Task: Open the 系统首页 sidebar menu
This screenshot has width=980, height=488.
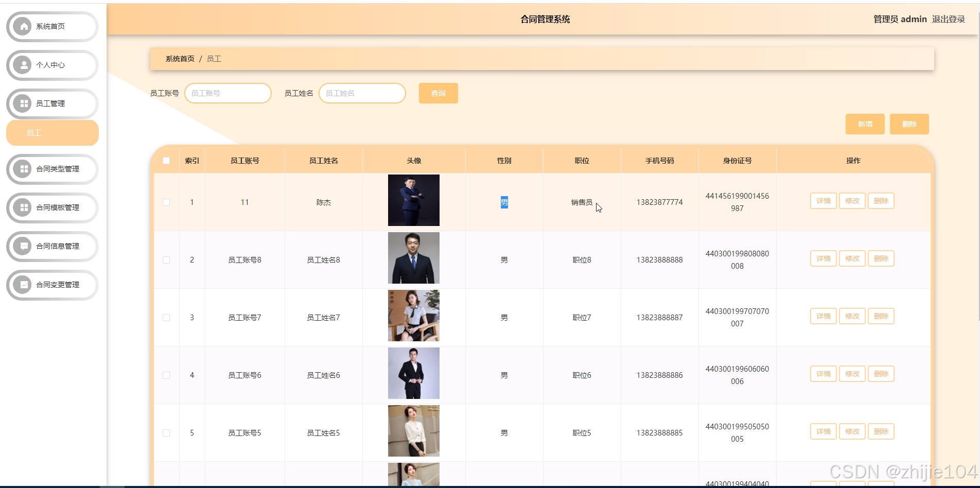Action: [x=52, y=27]
